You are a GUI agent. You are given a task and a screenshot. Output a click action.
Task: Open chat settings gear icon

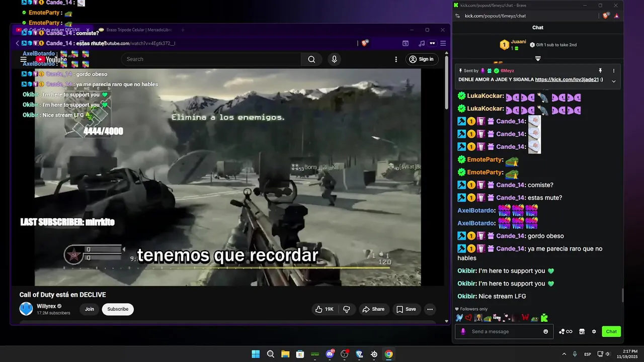pyautogui.click(x=594, y=331)
